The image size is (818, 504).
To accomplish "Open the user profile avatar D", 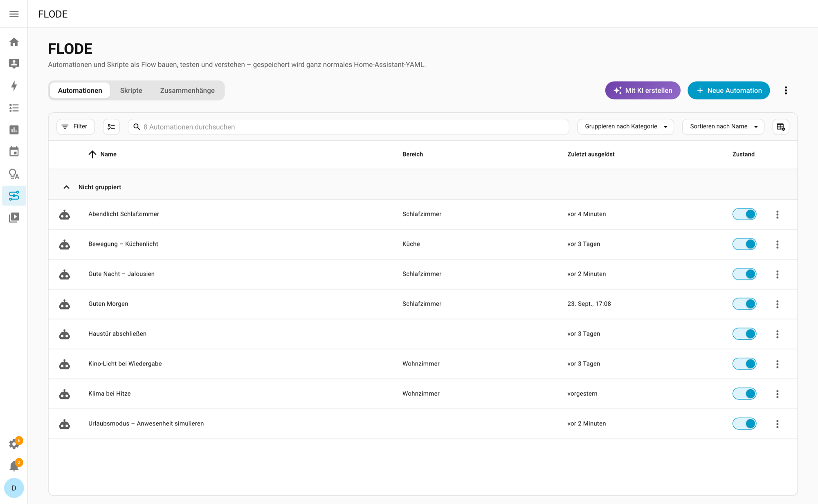I will click(x=14, y=488).
